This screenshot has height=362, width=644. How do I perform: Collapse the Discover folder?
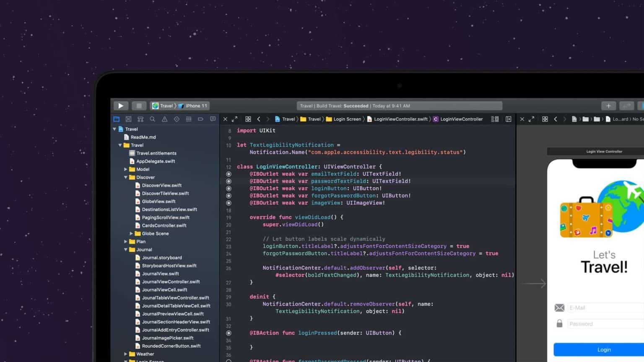126,177
